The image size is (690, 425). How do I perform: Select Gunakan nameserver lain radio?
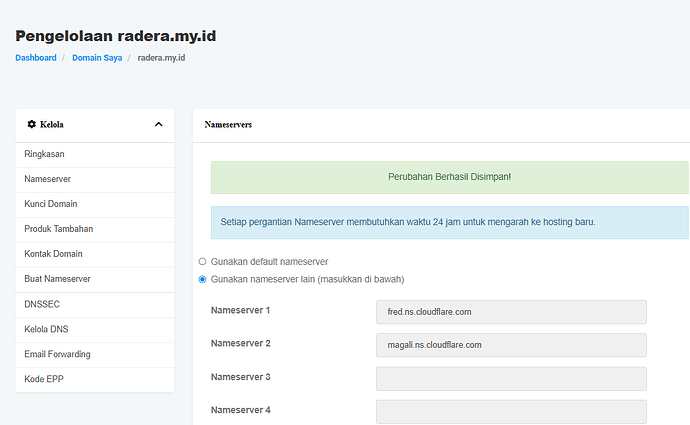202,279
